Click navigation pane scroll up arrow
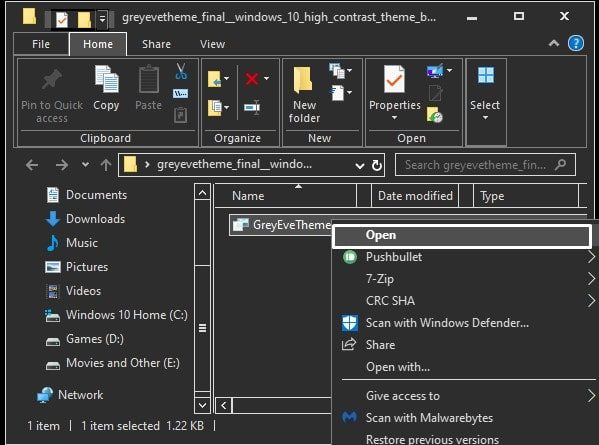This screenshot has width=599, height=445. point(202,193)
